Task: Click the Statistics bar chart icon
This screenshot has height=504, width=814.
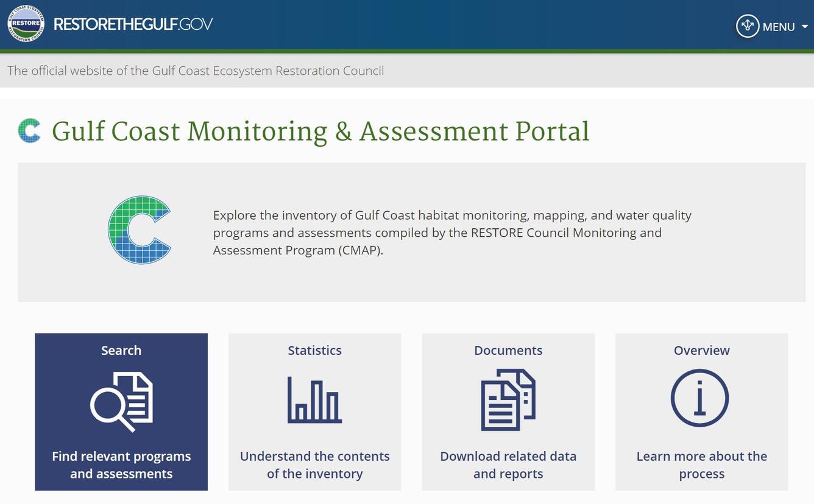Action: [314, 399]
